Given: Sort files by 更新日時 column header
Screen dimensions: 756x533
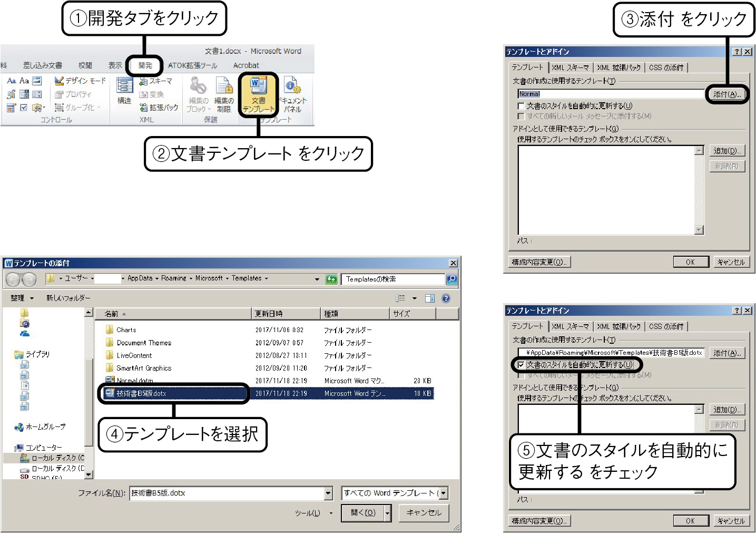Looking at the screenshot, I should point(286,314).
